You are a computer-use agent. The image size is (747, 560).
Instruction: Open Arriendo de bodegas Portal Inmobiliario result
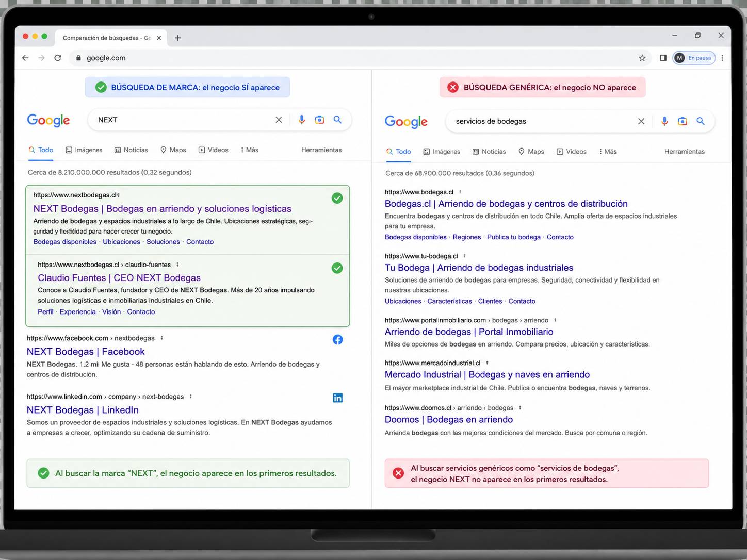[469, 332]
